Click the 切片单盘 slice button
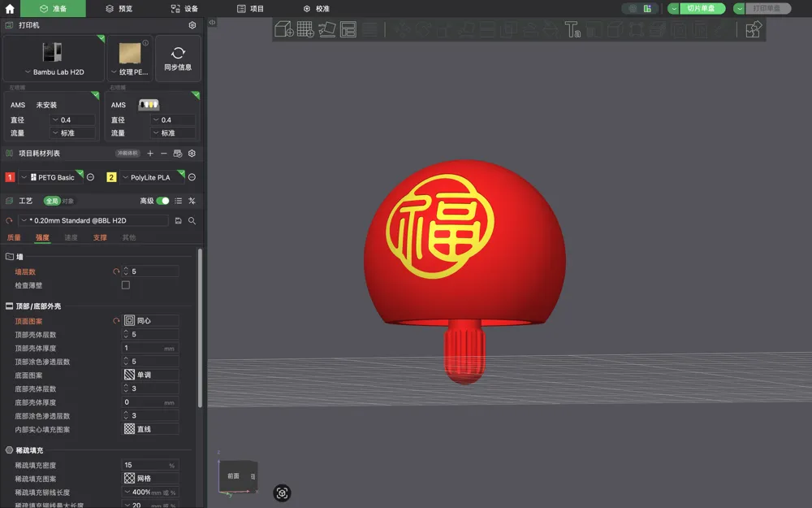 (702, 8)
